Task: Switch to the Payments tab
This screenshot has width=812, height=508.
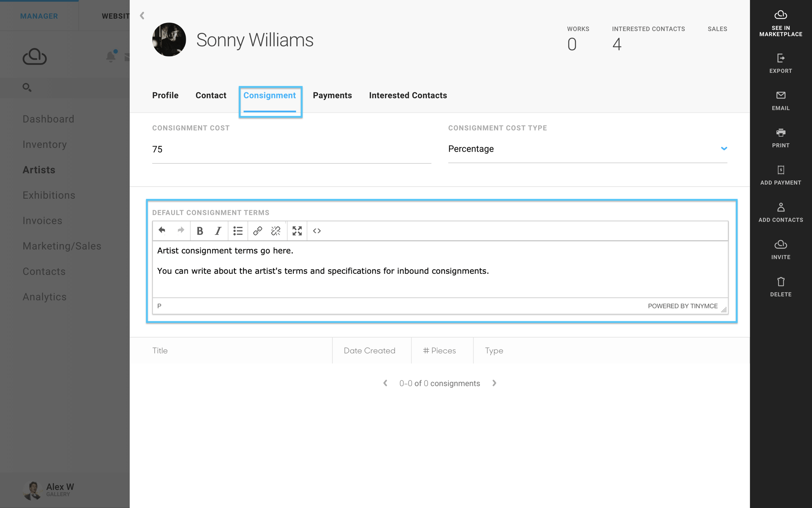Action: pos(332,95)
